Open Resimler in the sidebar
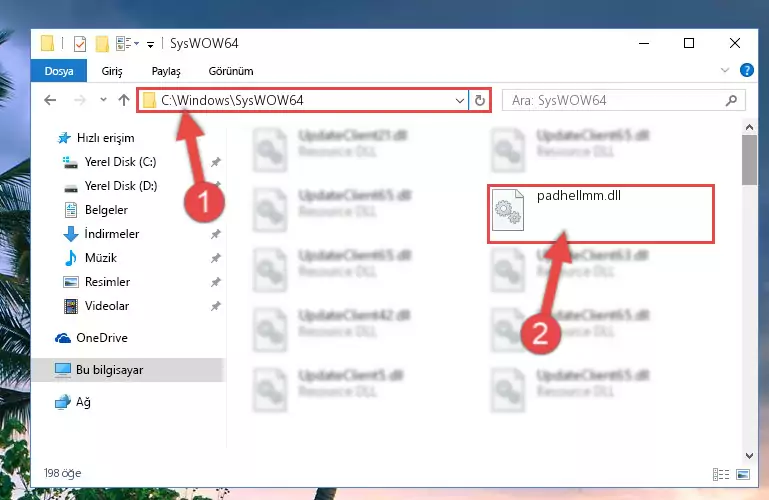 [97, 282]
